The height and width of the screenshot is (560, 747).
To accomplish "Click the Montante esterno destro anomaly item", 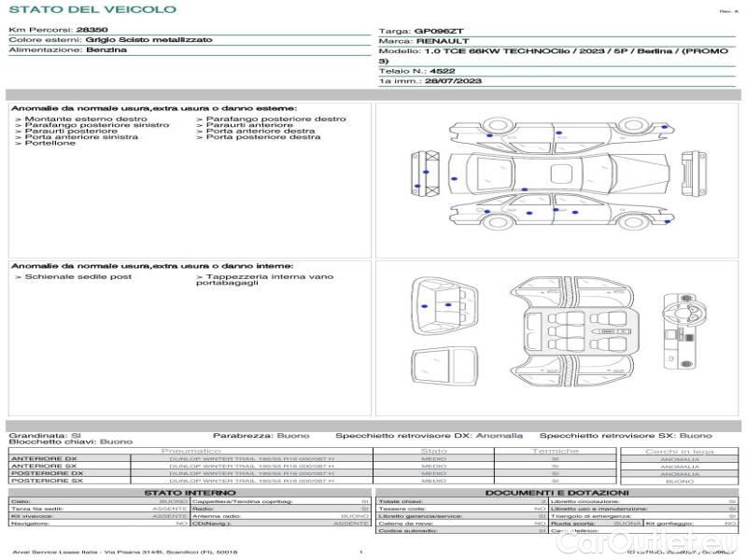I will coord(82,119).
